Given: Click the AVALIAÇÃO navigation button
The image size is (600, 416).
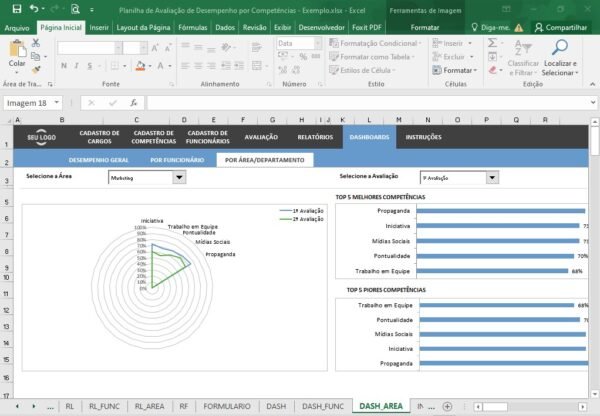Looking at the screenshot, I should [261, 137].
